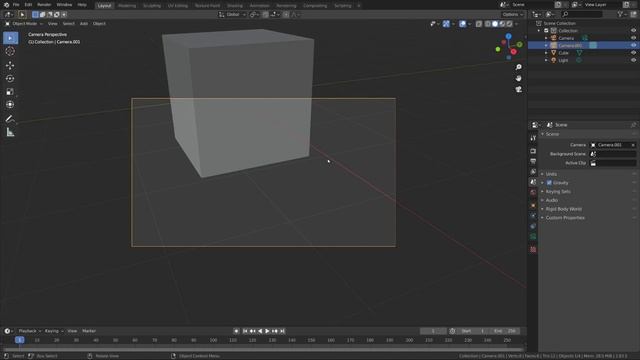640x360 pixels.
Task: Select the Rotate tool
Action: click(x=10, y=78)
